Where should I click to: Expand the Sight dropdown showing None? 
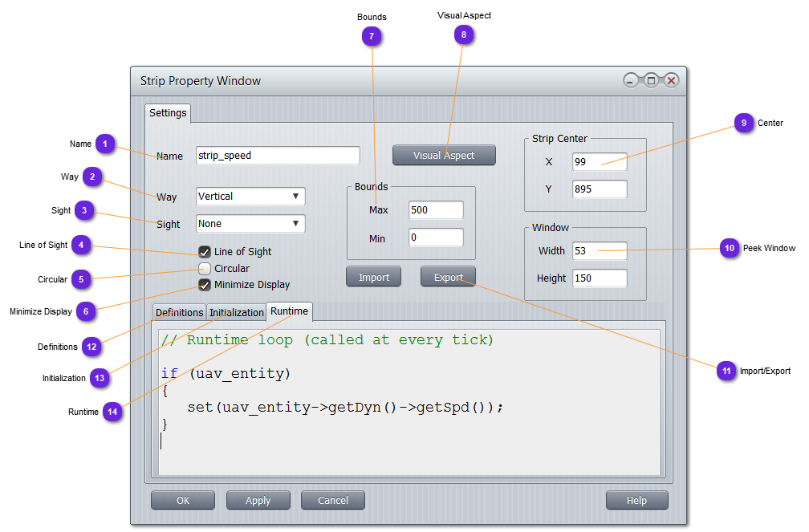pyautogui.click(x=250, y=224)
